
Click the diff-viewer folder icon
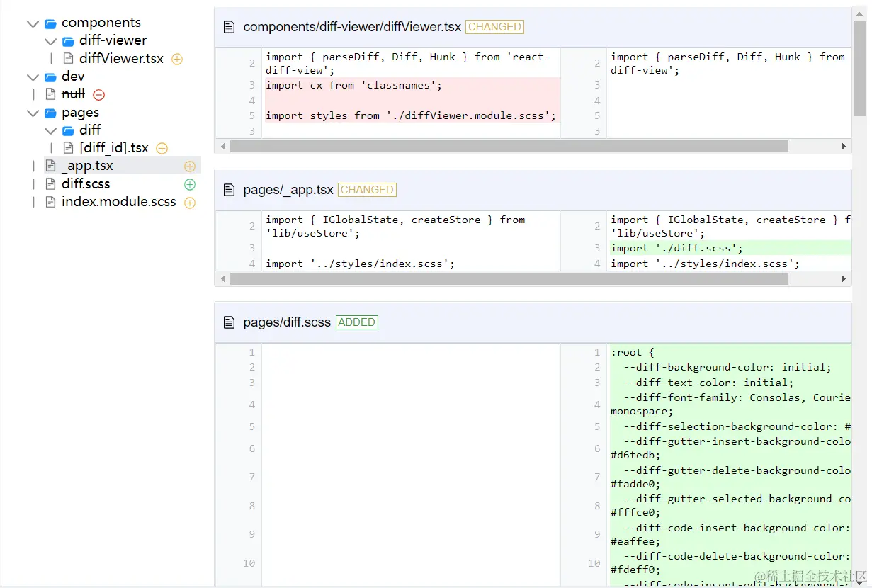click(68, 41)
